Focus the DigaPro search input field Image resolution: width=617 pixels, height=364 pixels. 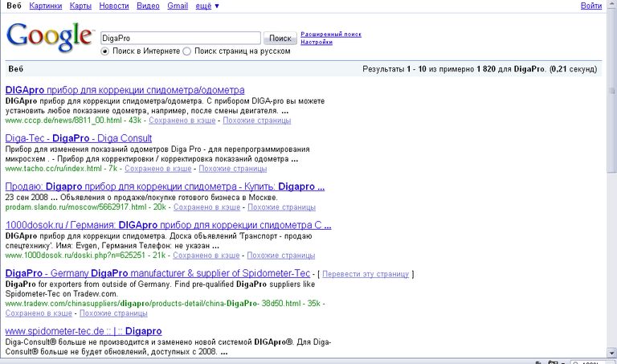181,39
